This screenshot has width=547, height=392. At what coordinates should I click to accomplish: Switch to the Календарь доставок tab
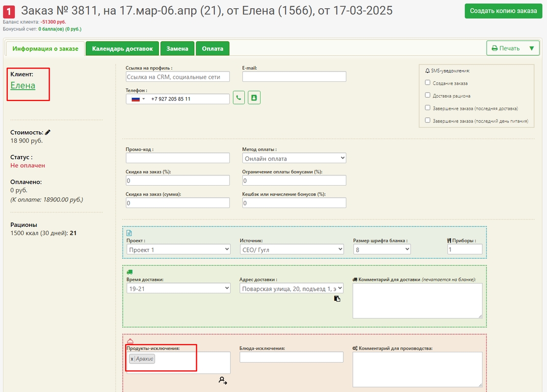tap(122, 49)
